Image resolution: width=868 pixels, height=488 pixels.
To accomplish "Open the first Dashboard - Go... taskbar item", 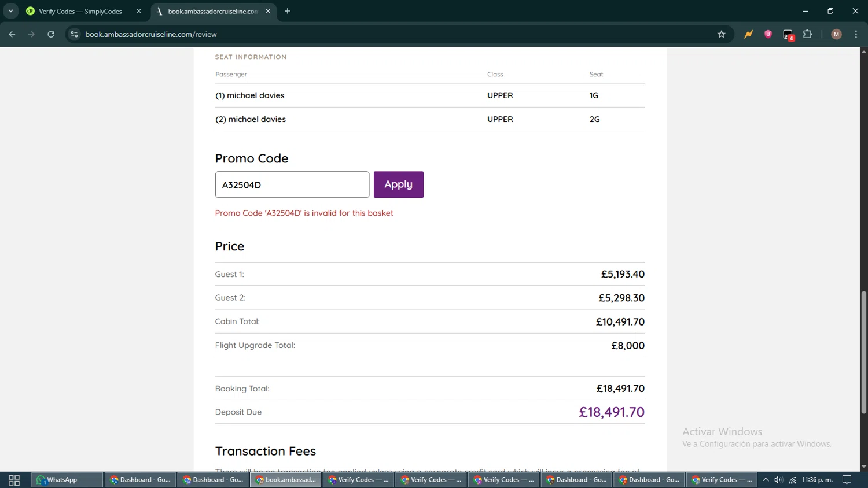I will [x=141, y=480].
